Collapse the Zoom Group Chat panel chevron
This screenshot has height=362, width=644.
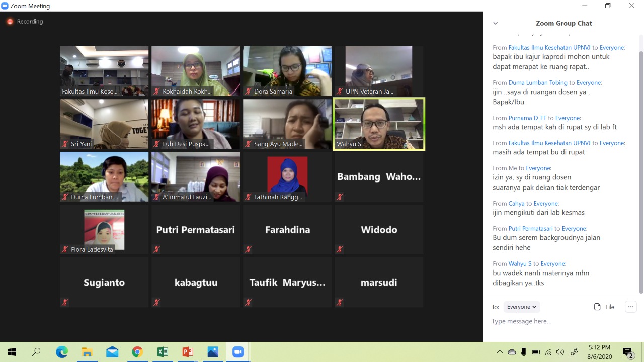click(495, 23)
